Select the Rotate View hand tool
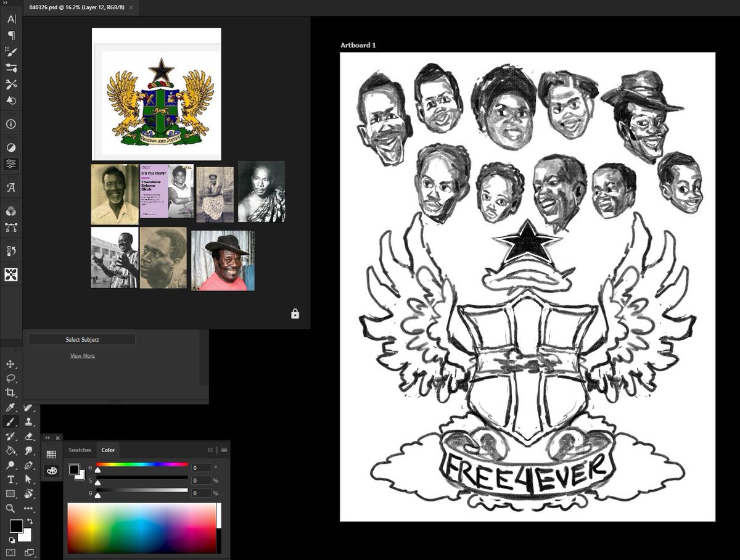The width and height of the screenshot is (740, 560). (28, 494)
